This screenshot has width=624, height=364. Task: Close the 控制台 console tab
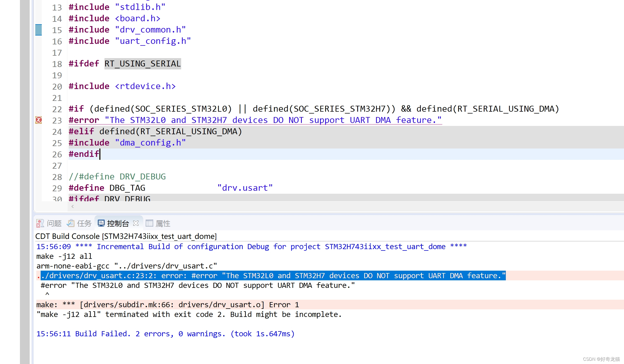(x=136, y=223)
